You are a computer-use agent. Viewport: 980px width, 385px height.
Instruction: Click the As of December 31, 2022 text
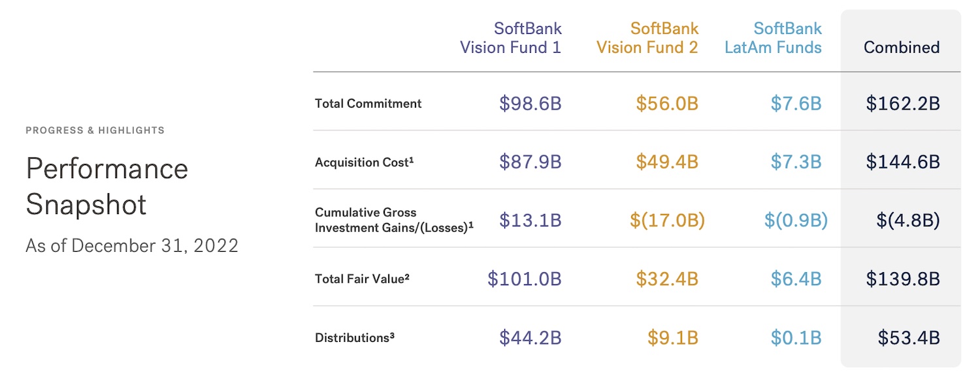[132, 246]
